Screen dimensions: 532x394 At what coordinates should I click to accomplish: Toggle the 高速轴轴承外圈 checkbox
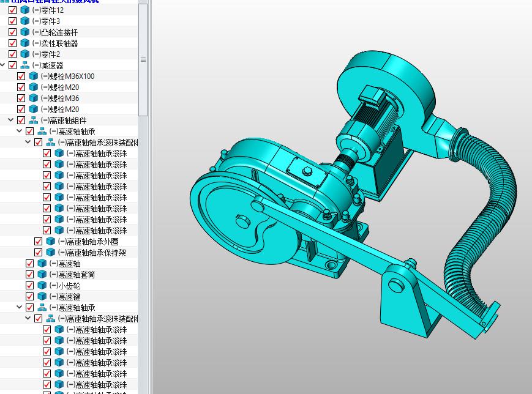39,242
